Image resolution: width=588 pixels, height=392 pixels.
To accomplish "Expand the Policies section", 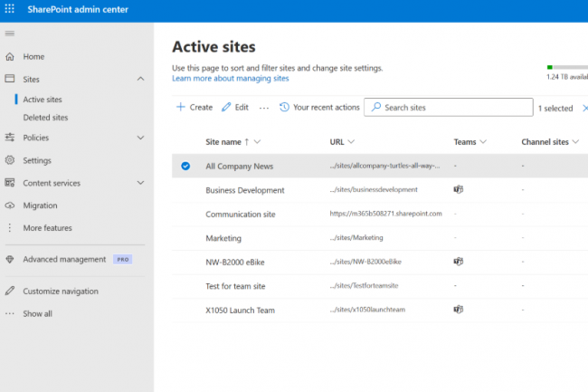I will (x=140, y=138).
